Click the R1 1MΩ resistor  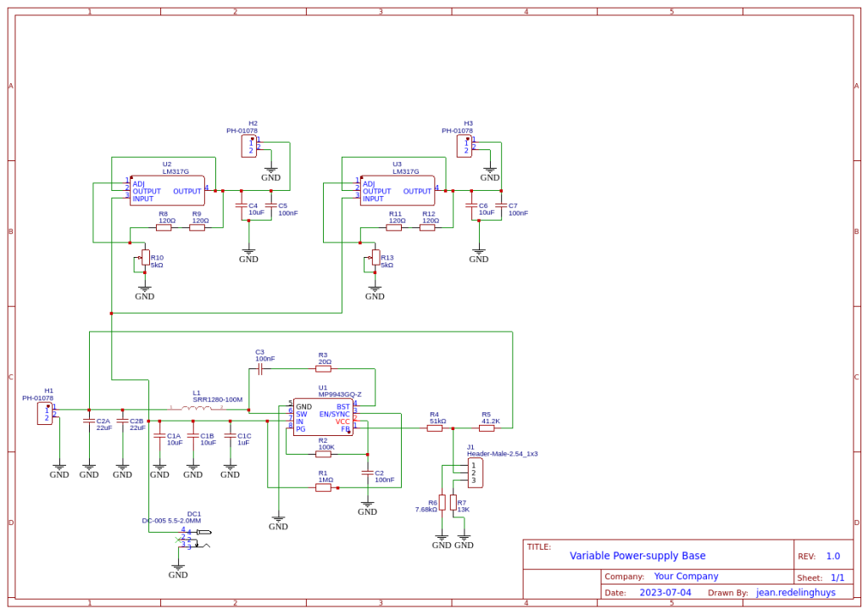[323, 488]
